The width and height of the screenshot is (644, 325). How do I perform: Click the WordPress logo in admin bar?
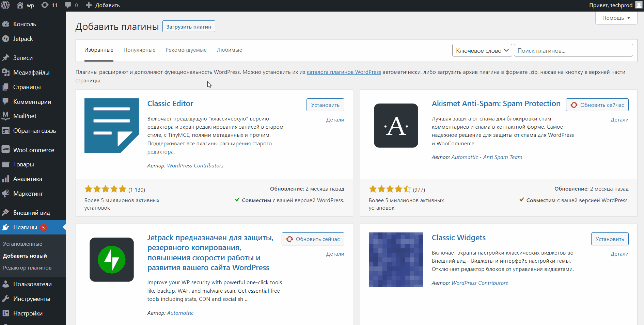pyautogui.click(x=5, y=5)
